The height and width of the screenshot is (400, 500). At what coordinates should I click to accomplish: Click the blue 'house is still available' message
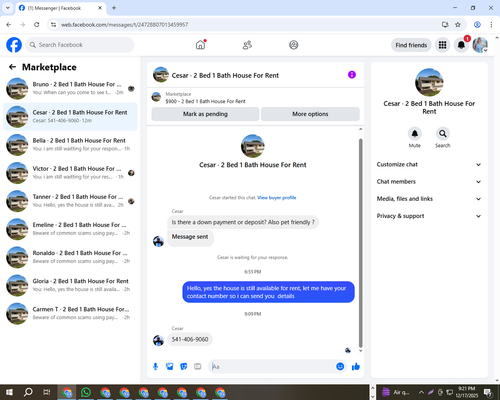coord(268,292)
